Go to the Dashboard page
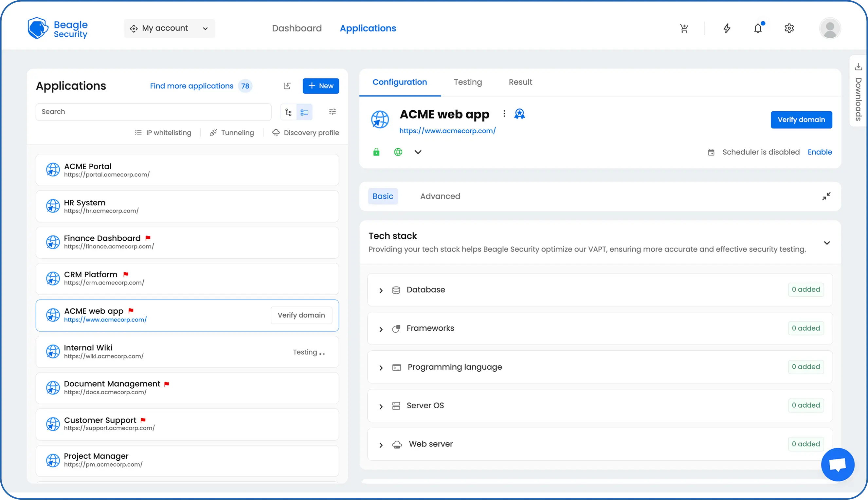Image resolution: width=868 pixels, height=500 pixels. click(297, 28)
